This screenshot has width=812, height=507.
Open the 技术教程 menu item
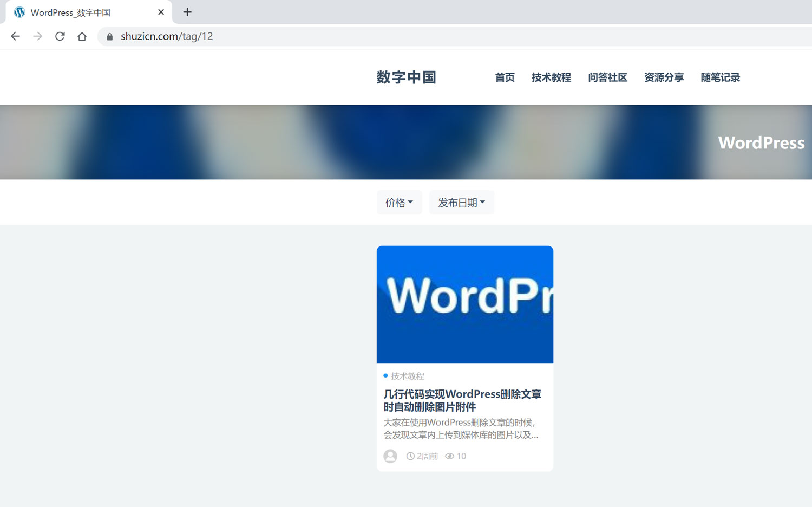pos(551,77)
